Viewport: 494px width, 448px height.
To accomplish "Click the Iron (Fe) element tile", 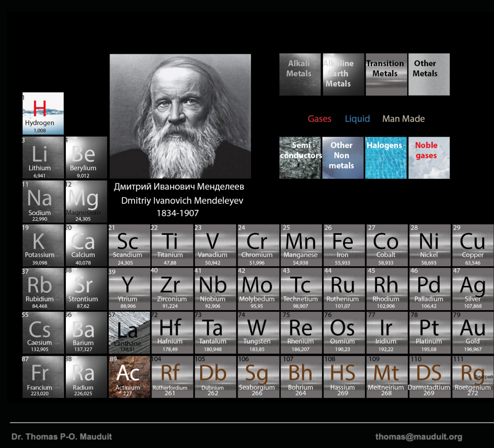I will pos(343,246).
